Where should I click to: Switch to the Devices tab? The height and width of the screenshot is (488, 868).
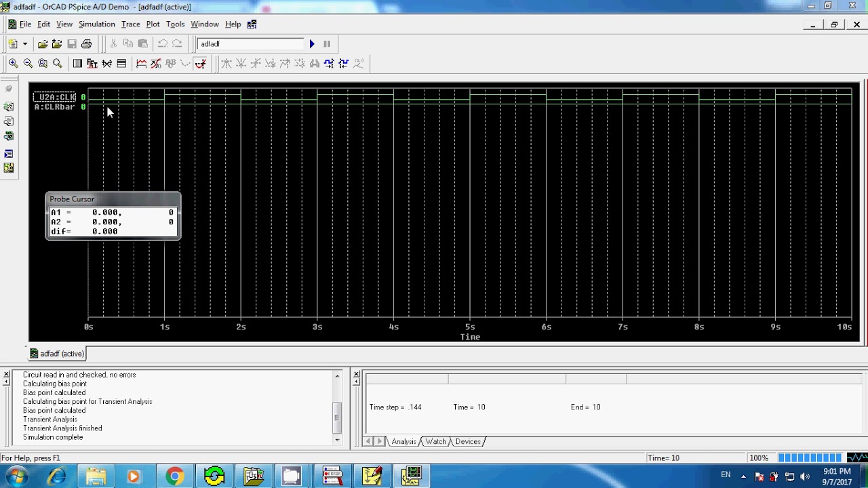click(468, 442)
